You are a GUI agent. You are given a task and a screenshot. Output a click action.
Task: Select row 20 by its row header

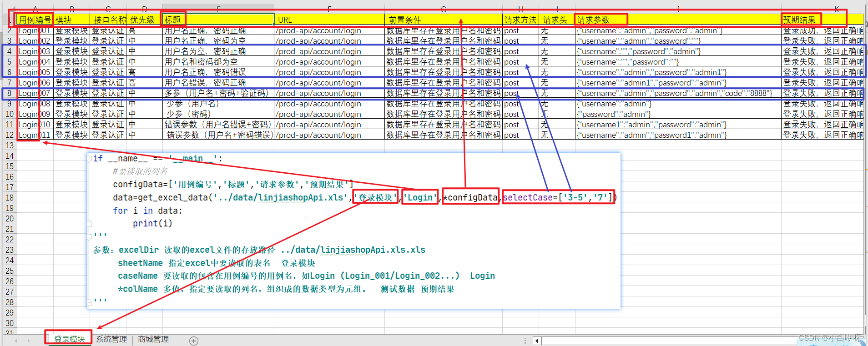[10, 219]
